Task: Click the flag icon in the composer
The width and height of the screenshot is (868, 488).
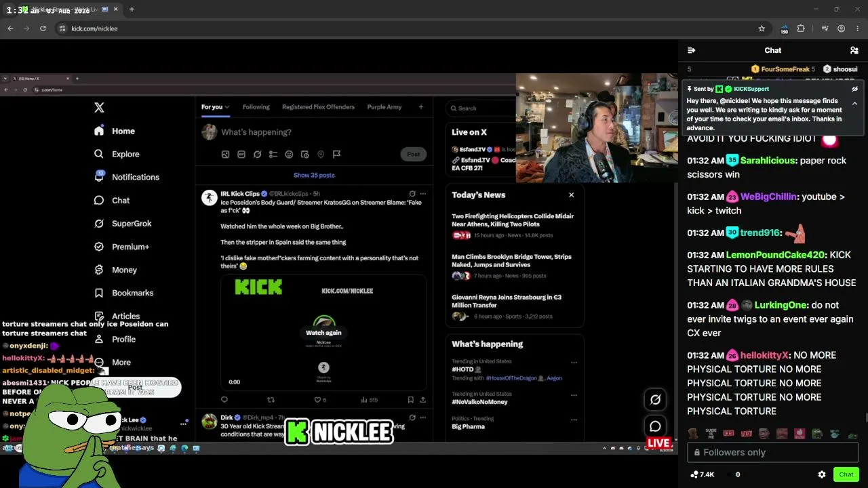Action: click(x=336, y=155)
